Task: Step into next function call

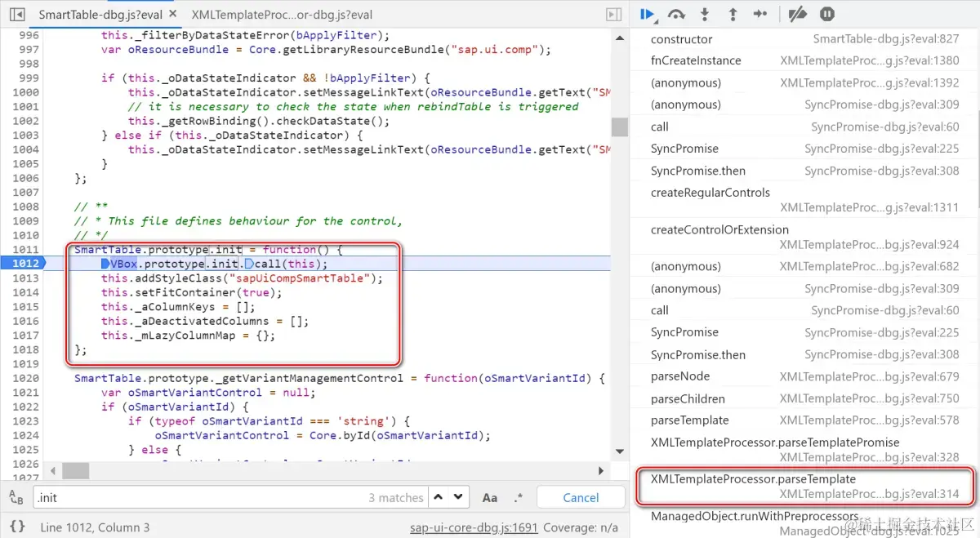Action: (705, 14)
